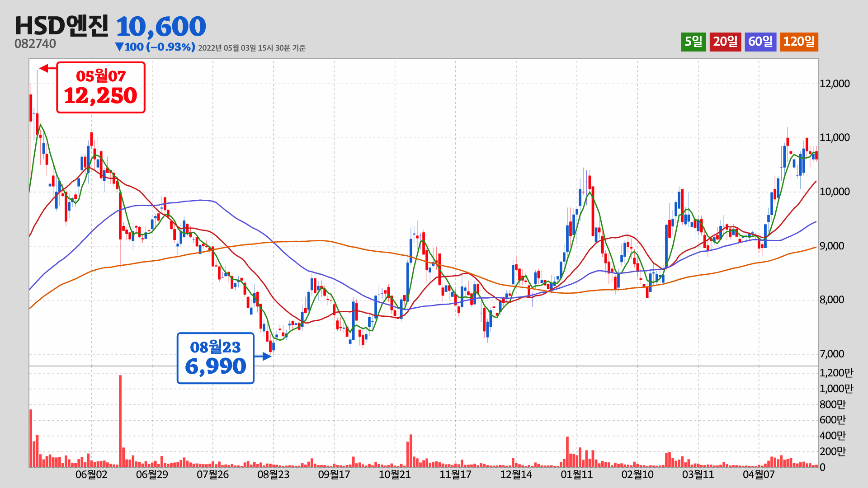Click the 04월07 date axis label

coord(759,474)
